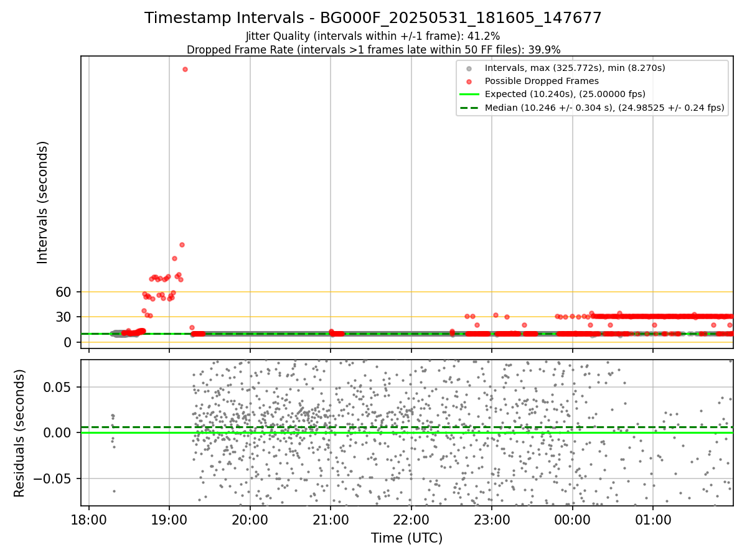Viewport: 747px width, 560px height.
Task: Click the solid green expected line sample in the legend
Action: (x=469, y=95)
